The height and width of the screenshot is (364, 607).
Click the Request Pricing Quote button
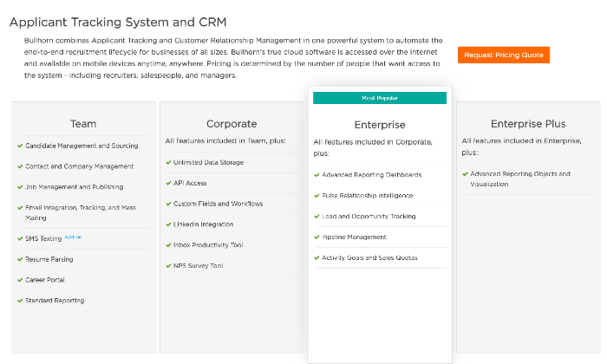point(503,55)
